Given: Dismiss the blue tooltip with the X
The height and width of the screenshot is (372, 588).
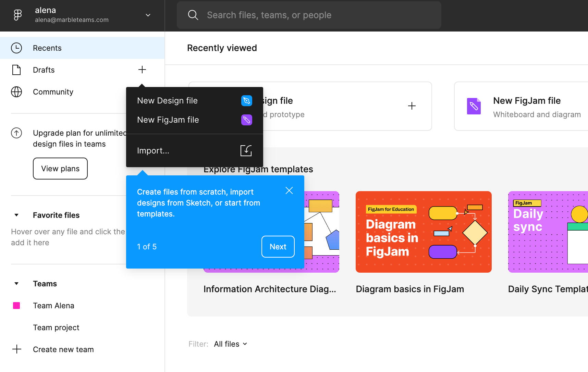Looking at the screenshot, I should click(x=289, y=190).
